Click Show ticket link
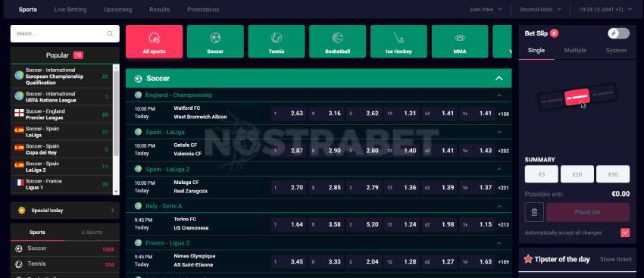 pos(616,260)
